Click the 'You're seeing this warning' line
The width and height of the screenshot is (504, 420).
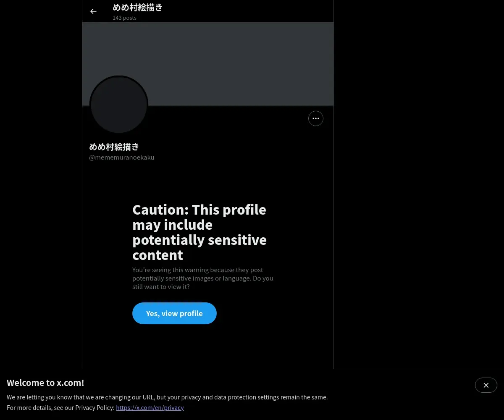(x=197, y=270)
